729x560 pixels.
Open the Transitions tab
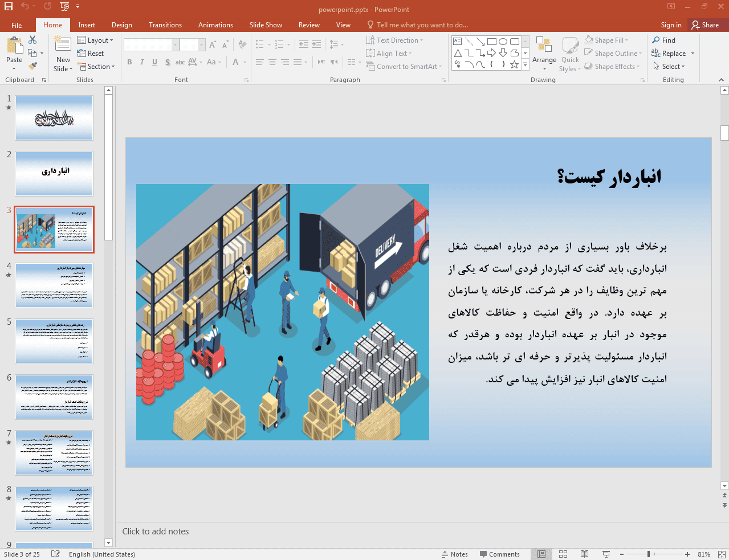165,25
